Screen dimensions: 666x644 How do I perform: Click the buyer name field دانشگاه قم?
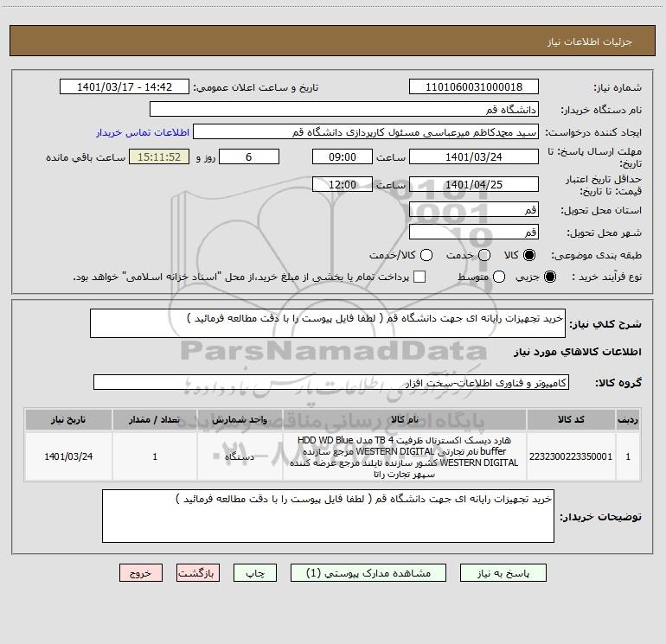pos(344,110)
